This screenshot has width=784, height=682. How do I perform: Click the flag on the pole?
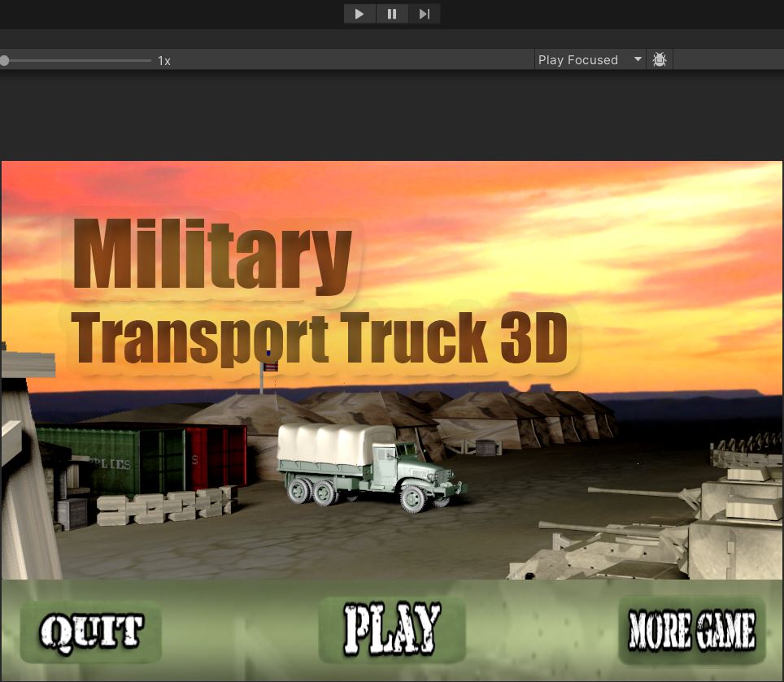[271, 367]
